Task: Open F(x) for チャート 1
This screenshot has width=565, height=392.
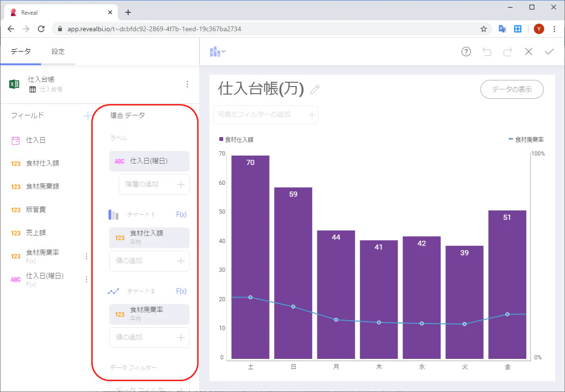Action: (181, 215)
